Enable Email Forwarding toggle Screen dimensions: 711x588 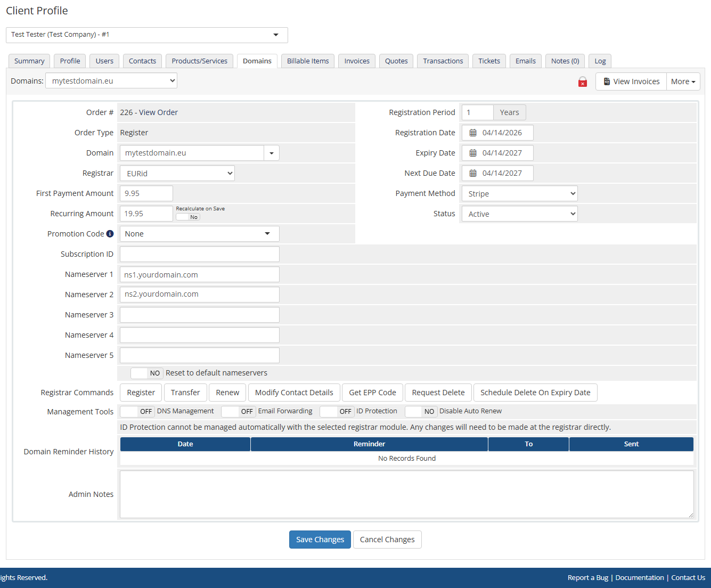tap(238, 411)
